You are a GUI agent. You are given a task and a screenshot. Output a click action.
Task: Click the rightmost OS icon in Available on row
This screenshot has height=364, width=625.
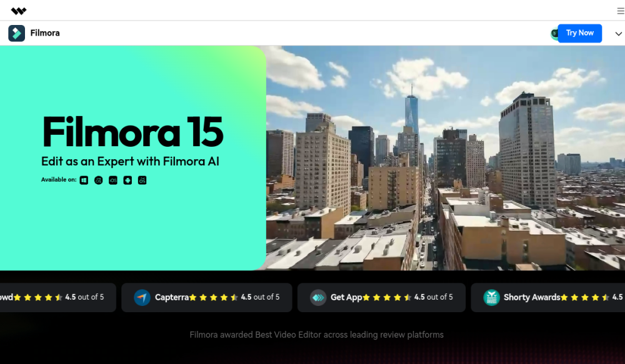[142, 180]
